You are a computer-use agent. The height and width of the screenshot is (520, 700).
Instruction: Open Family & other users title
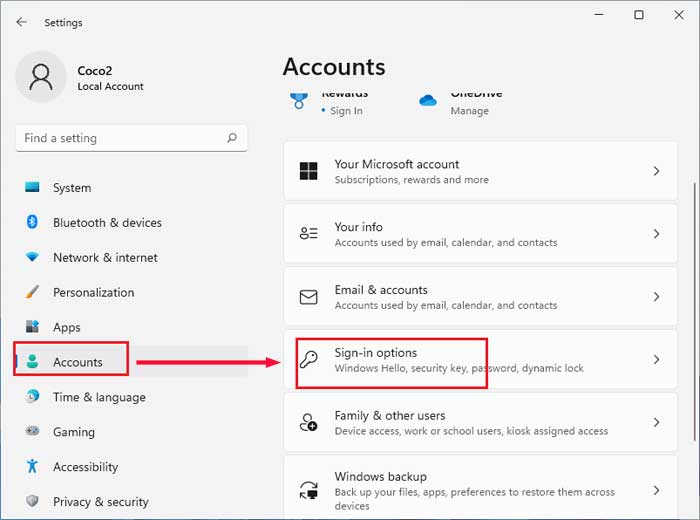point(390,416)
